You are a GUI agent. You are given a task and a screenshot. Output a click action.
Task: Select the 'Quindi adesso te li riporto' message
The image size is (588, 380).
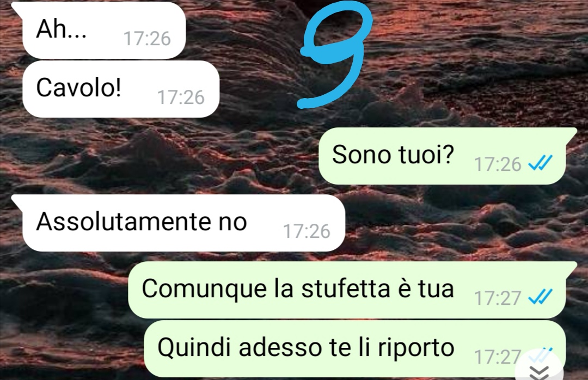point(355,348)
